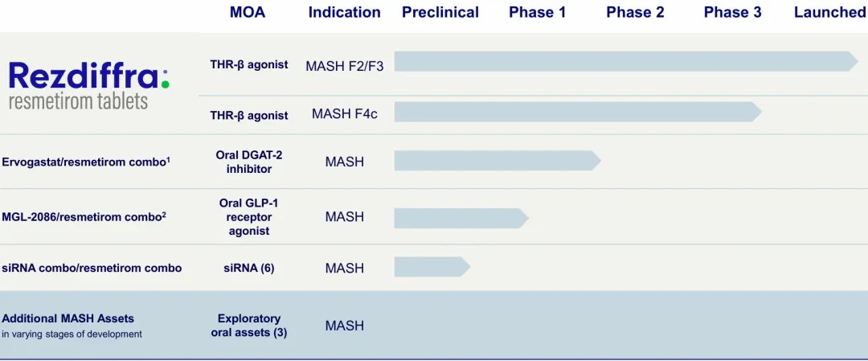Screen dimensions: 868x361
Task: Click the Launched column header
Action: click(x=830, y=12)
